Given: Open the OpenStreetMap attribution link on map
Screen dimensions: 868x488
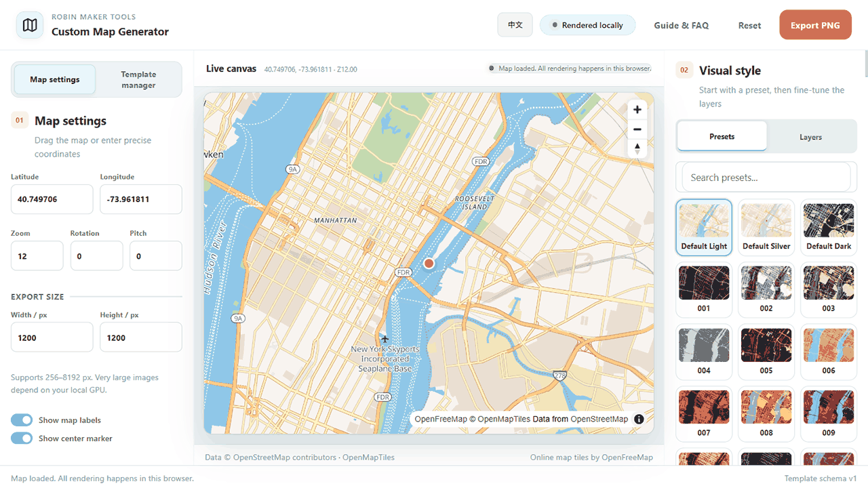Looking at the screenshot, I should pos(599,419).
